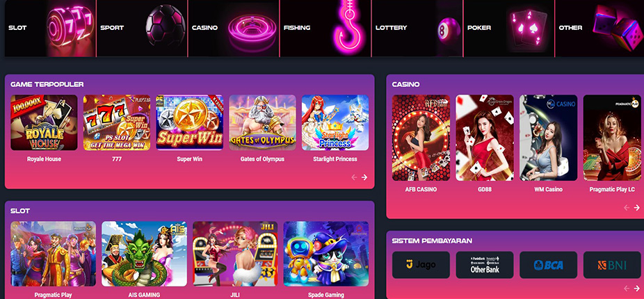Viewport: 644px width, 299px height.
Task: Open the Other dice category
Action: [x=599, y=28]
